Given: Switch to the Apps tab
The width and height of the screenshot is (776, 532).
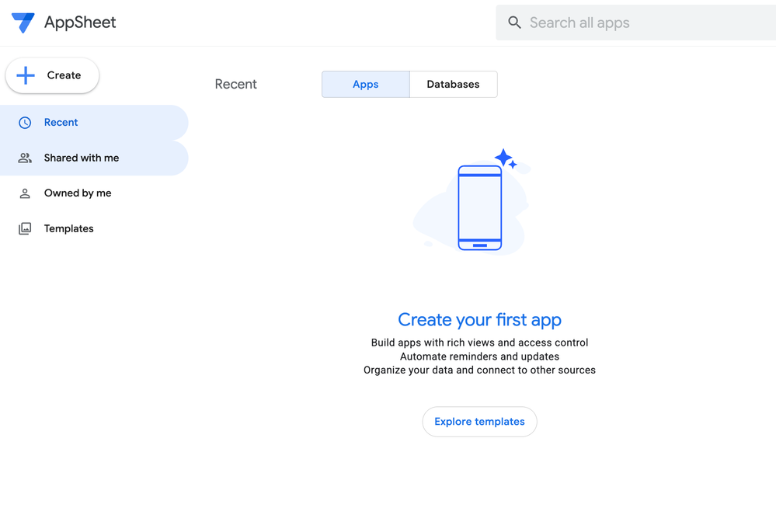Looking at the screenshot, I should point(366,84).
